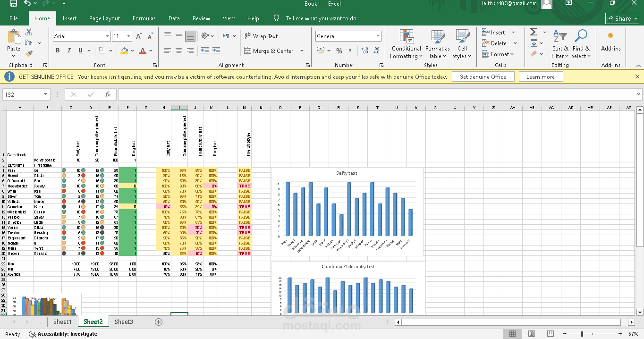Image resolution: width=644 pixels, height=339 pixels.
Task: Switch to the Insert tab
Action: point(69,18)
